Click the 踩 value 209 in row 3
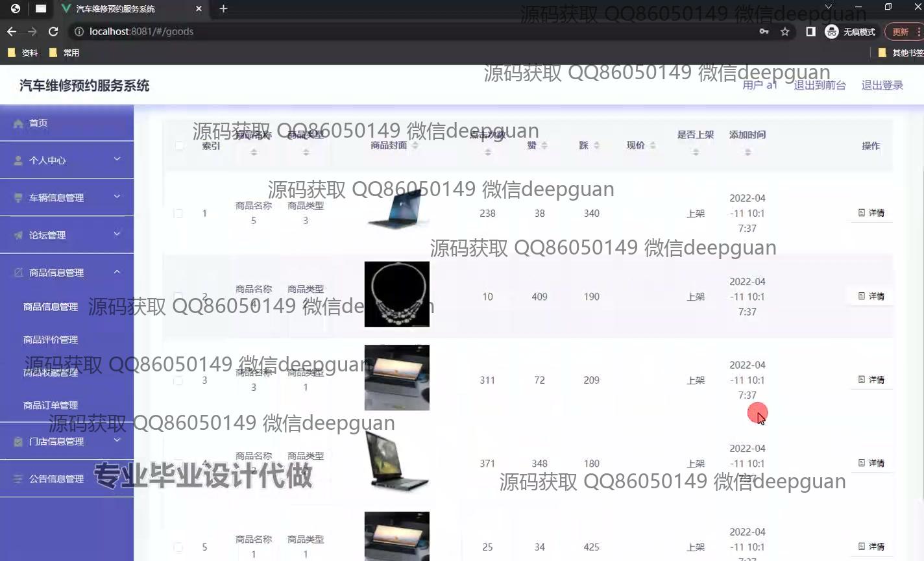 click(x=591, y=380)
